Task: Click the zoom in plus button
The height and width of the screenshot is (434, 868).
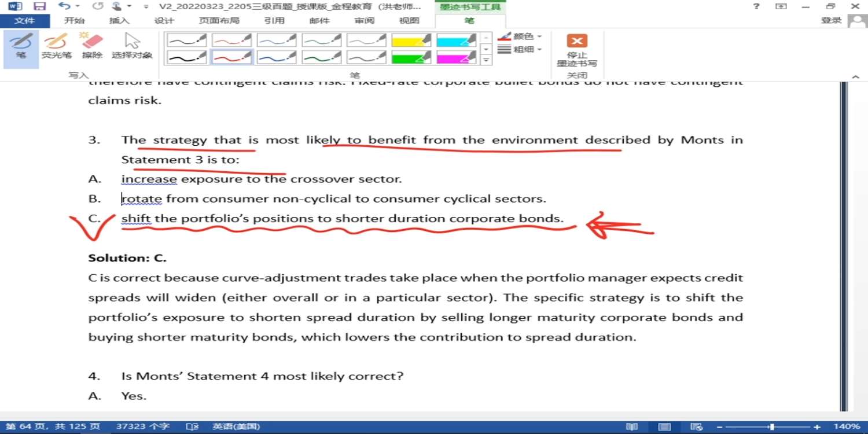Action: pos(817,426)
